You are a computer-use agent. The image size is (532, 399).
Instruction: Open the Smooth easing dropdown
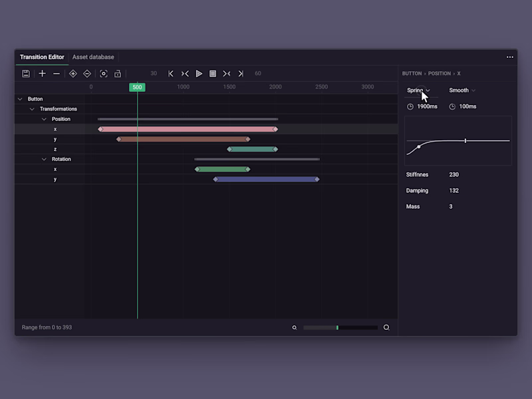[x=462, y=90]
